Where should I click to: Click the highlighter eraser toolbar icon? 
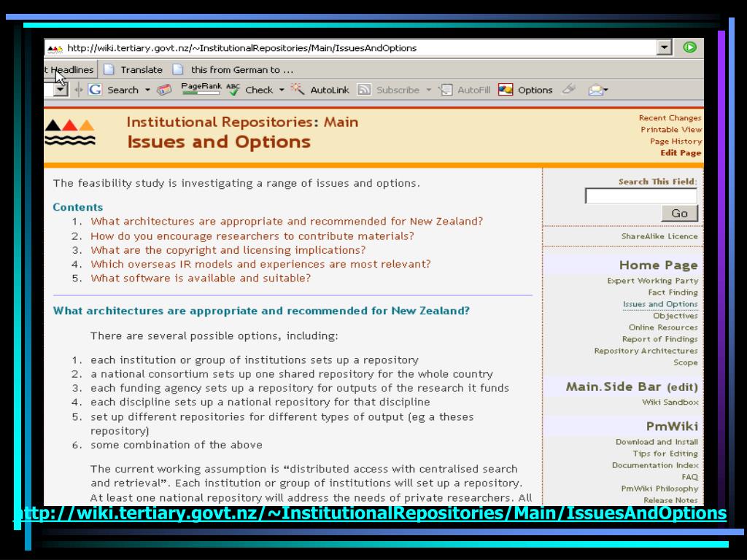coord(164,90)
